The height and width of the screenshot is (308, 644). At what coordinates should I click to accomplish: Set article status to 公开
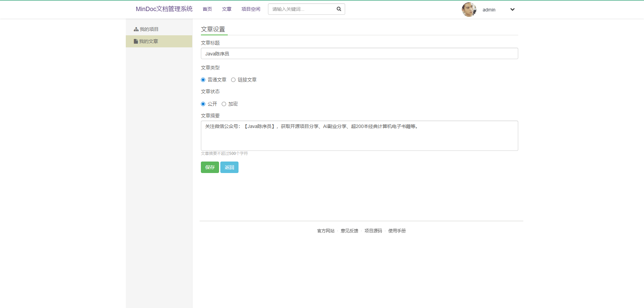coord(203,104)
